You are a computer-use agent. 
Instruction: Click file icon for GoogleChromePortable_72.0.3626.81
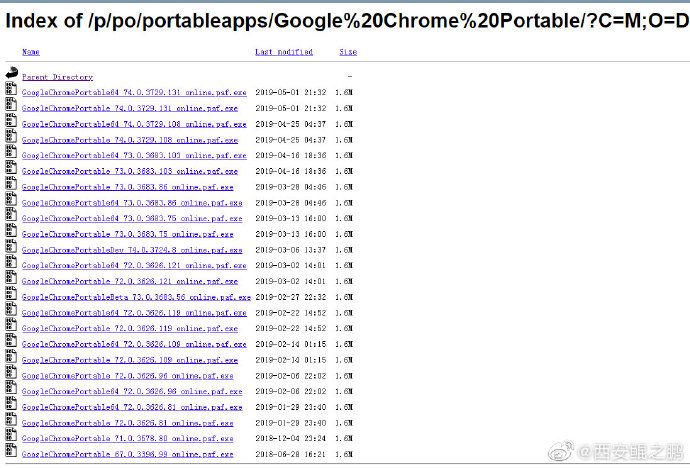click(x=11, y=419)
